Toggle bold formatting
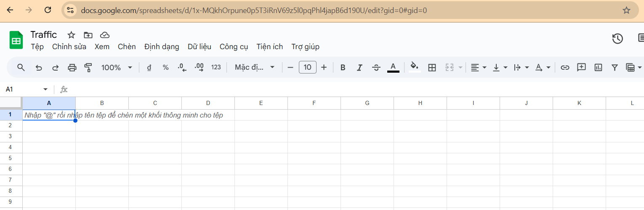644x210 pixels. (343, 68)
